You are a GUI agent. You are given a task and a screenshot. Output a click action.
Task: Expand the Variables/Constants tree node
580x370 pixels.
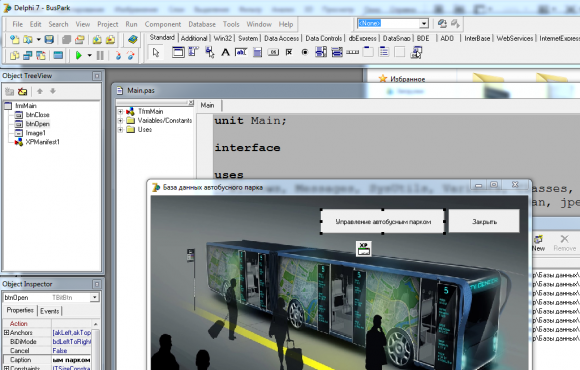(120, 120)
